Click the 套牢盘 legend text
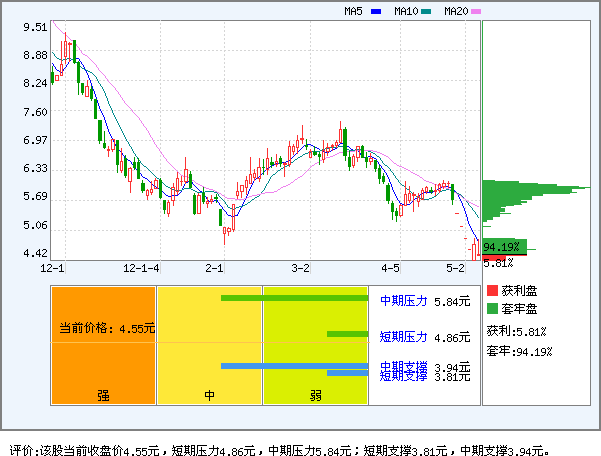 tap(519, 309)
